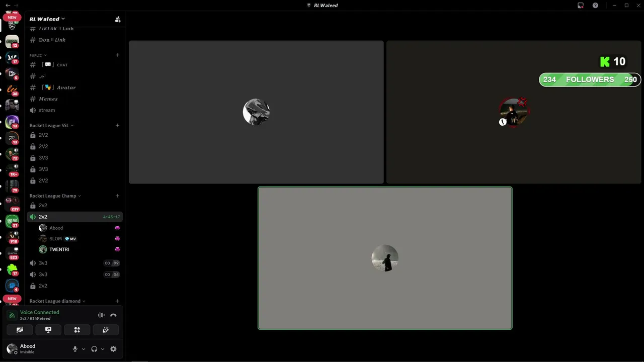
Task: Open server icon with badge 918
Action: click(12, 237)
